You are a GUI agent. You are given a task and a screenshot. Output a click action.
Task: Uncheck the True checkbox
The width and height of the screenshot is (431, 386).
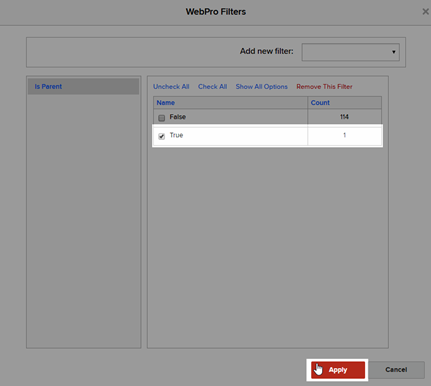click(162, 136)
